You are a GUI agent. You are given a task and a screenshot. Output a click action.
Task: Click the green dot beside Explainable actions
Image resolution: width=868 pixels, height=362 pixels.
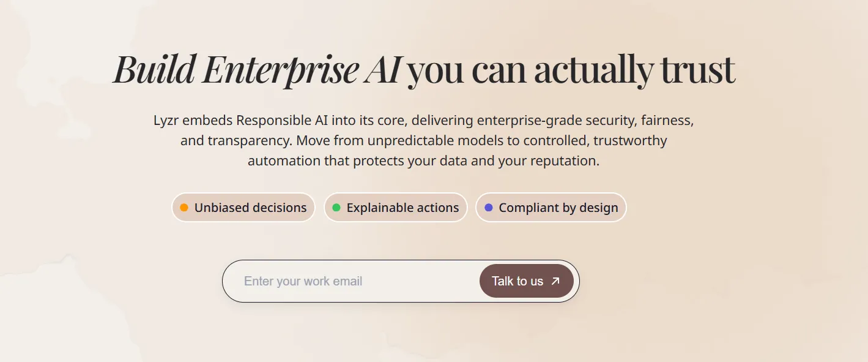point(336,208)
